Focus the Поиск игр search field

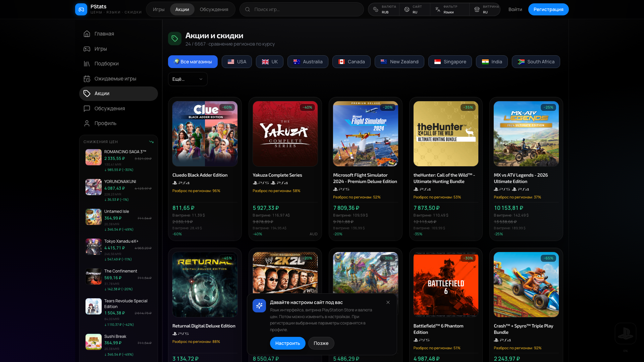302,9
